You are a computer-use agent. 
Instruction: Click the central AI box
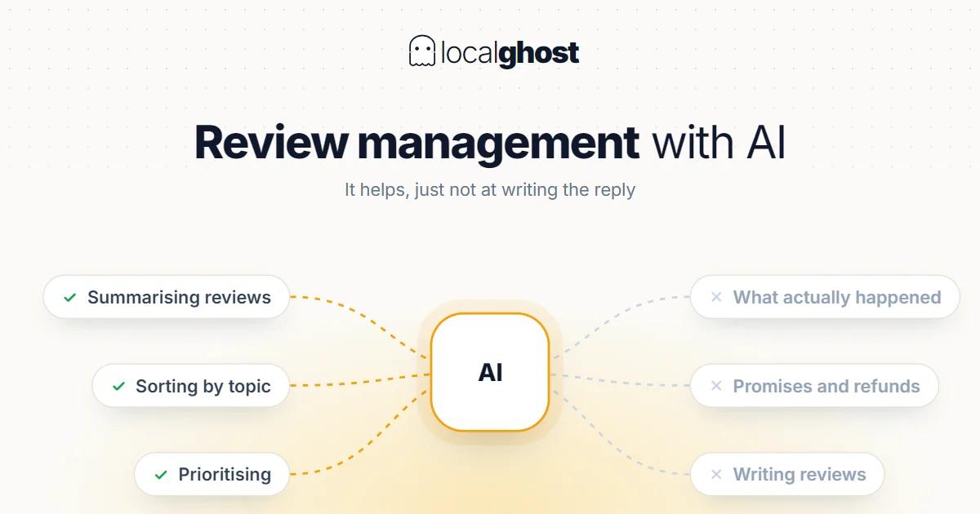point(490,372)
